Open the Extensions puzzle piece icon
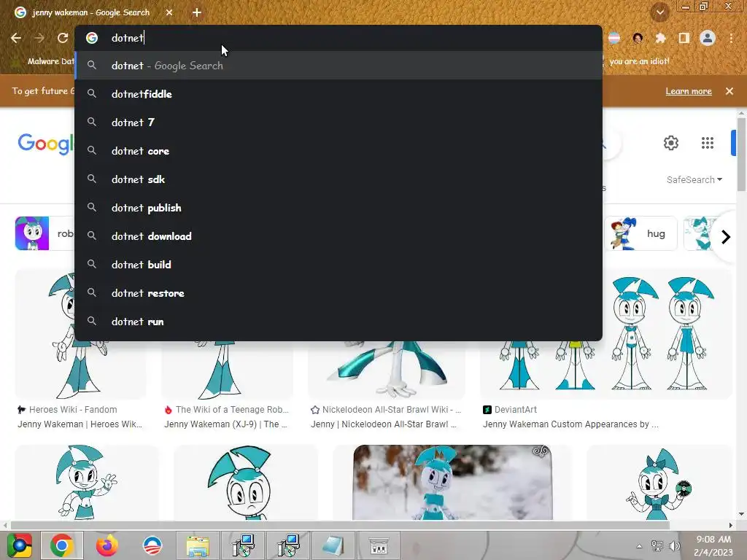 click(x=660, y=38)
